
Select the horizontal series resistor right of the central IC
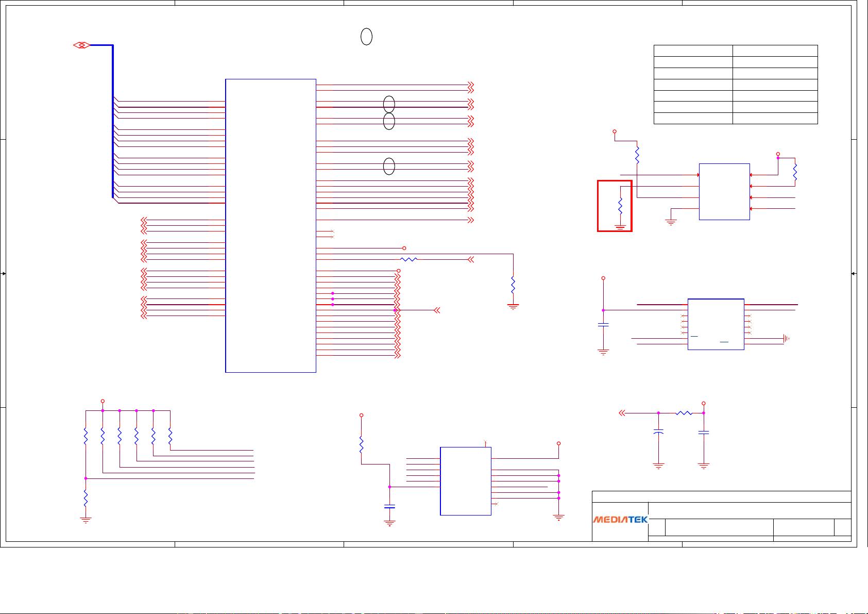(409, 259)
